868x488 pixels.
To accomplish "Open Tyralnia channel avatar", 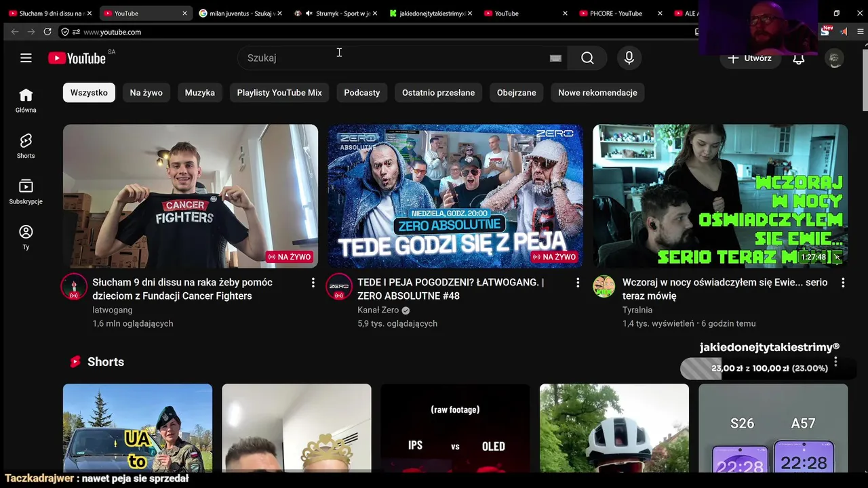I will pos(604,287).
